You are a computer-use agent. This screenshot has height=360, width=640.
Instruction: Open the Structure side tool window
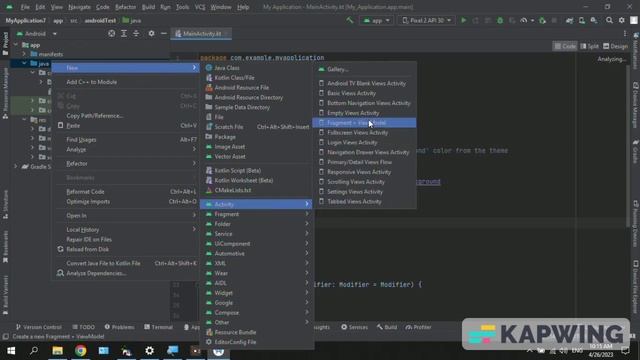click(x=5, y=204)
